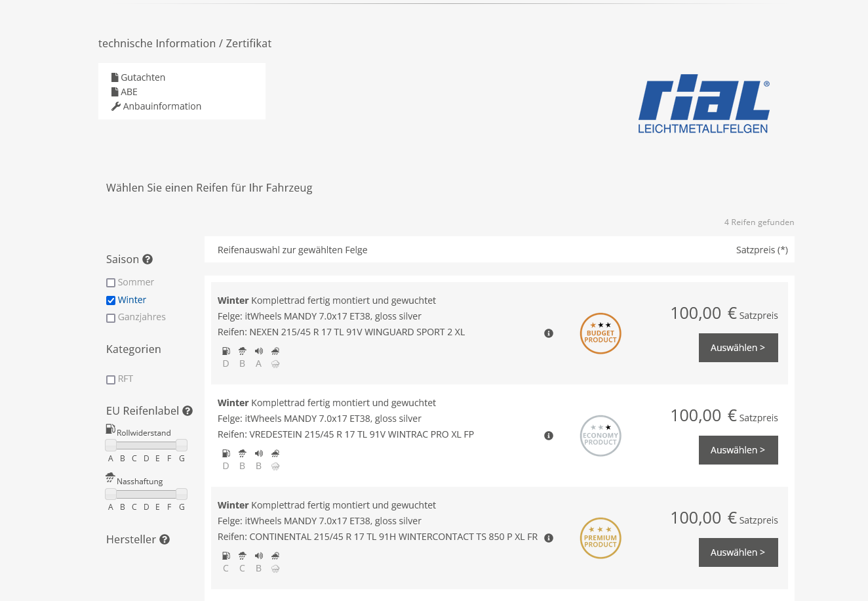
Task: Click the Economy Product badge
Action: (601, 436)
